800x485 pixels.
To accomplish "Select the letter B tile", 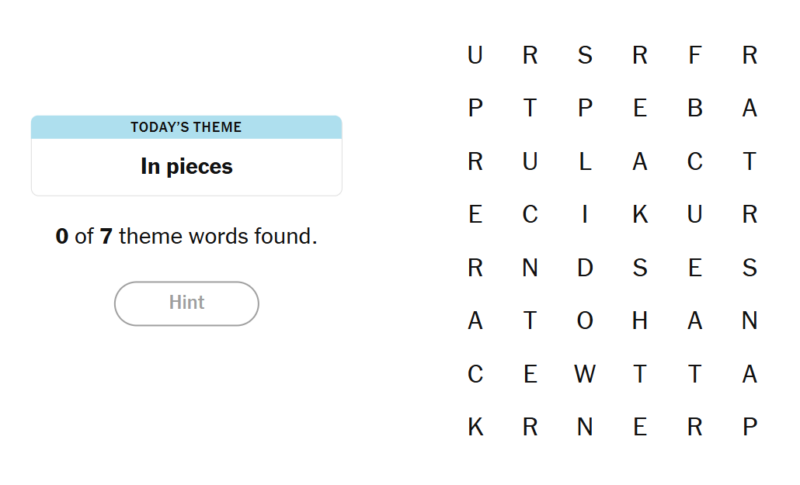I will click(695, 109).
